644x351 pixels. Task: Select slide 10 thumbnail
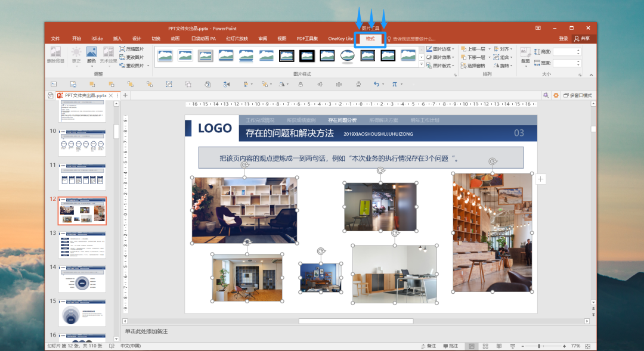[x=82, y=142]
